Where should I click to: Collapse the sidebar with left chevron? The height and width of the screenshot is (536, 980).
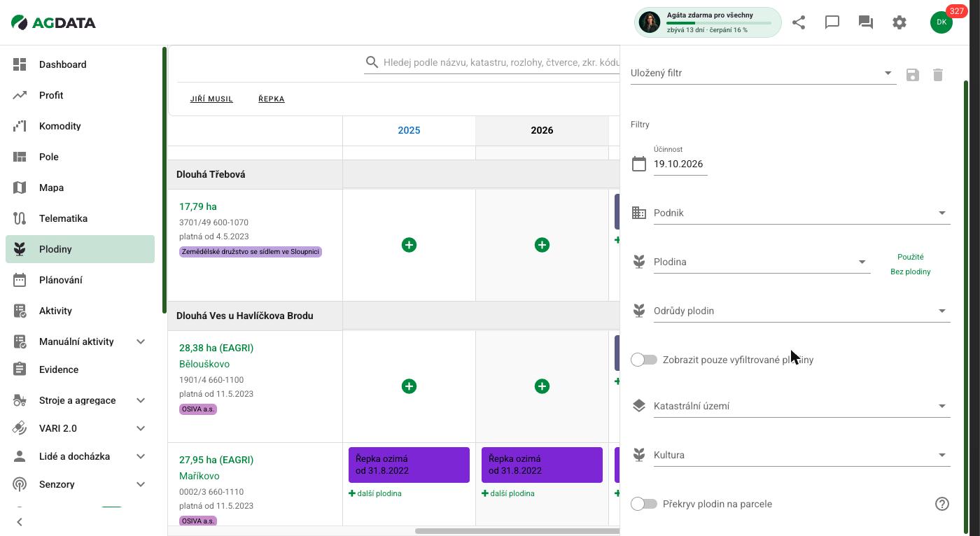tap(20, 522)
